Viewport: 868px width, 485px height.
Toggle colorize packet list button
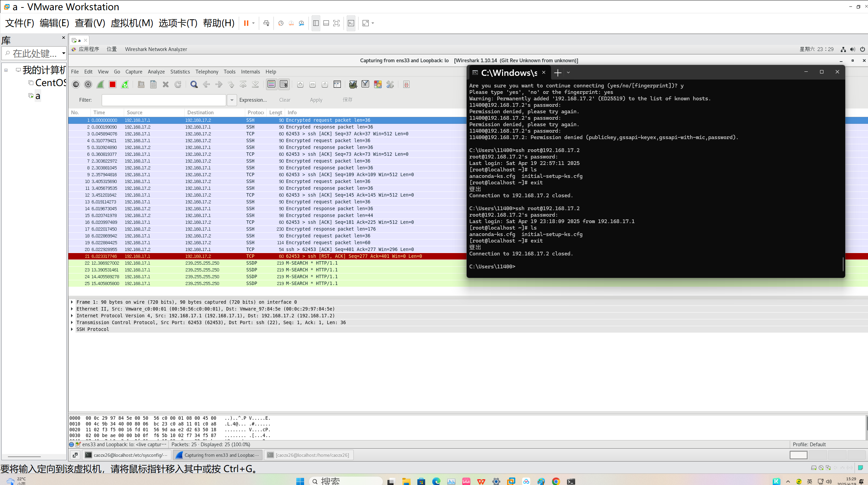click(271, 84)
